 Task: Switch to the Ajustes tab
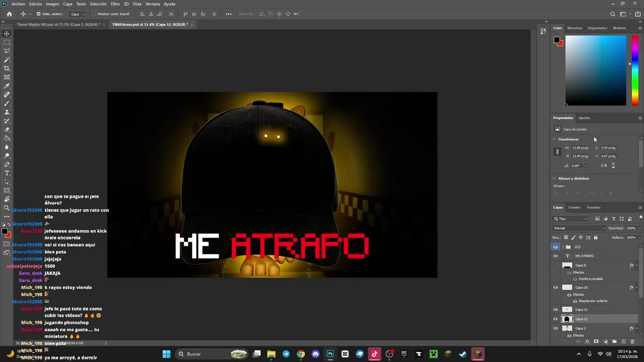(x=584, y=118)
